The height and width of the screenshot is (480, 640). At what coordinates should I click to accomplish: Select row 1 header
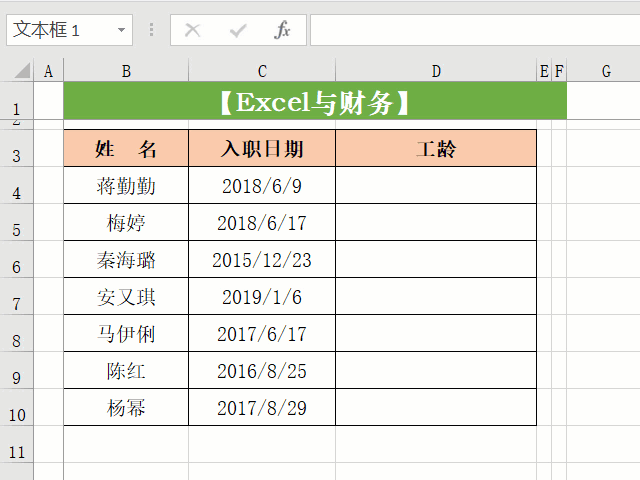(x=16, y=101)
